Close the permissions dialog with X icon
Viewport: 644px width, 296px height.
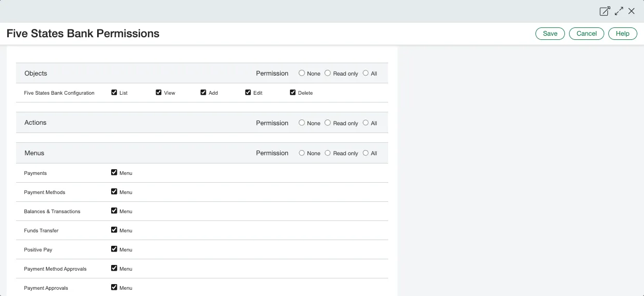pos(632,11)
